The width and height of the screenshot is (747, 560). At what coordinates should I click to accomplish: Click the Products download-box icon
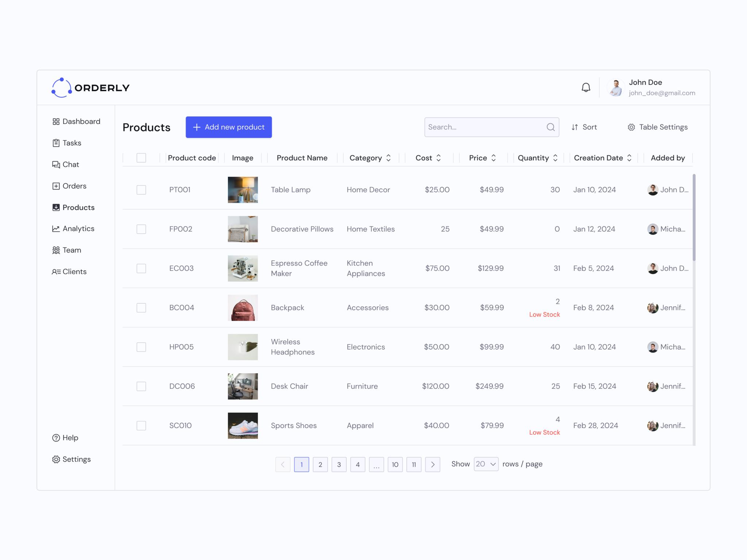pos(56,207)
